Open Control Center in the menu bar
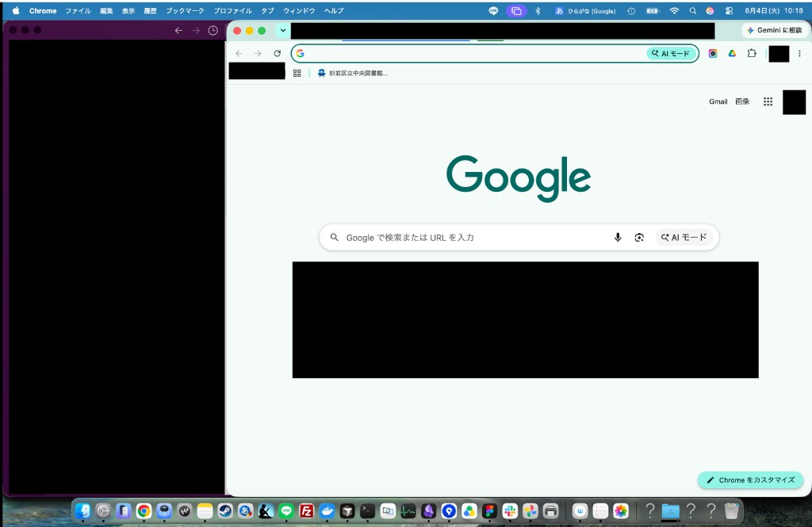The image size is (812, 527). coord(729,10)
